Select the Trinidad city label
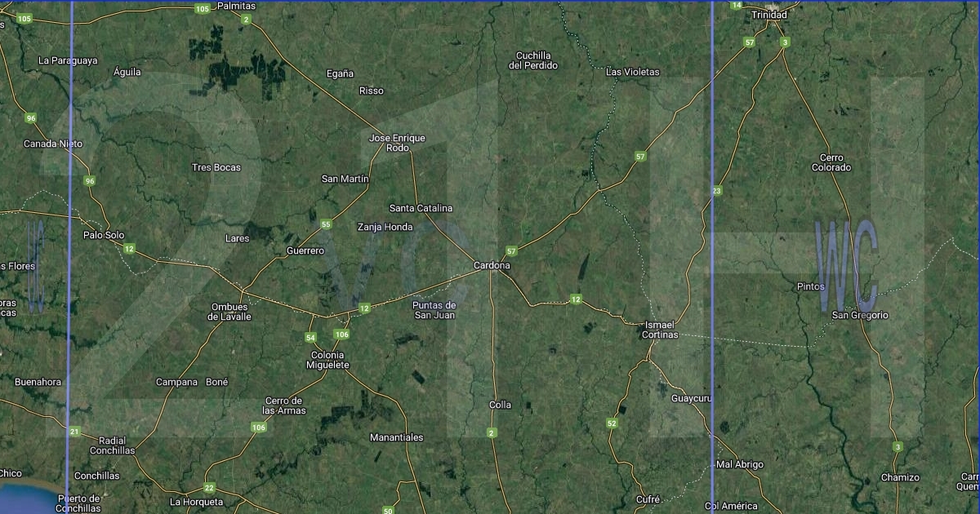The height and width of the screenshot is (514, 980). (x=768, y=16)
